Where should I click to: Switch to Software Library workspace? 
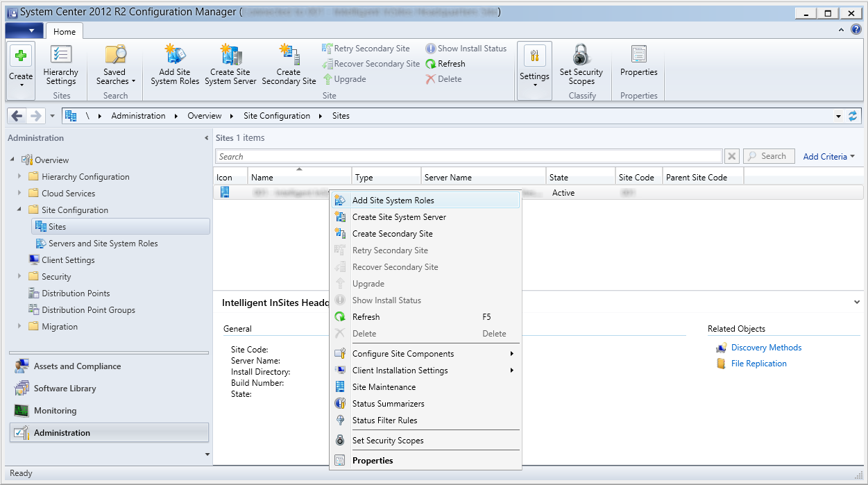tap(109, 389)
